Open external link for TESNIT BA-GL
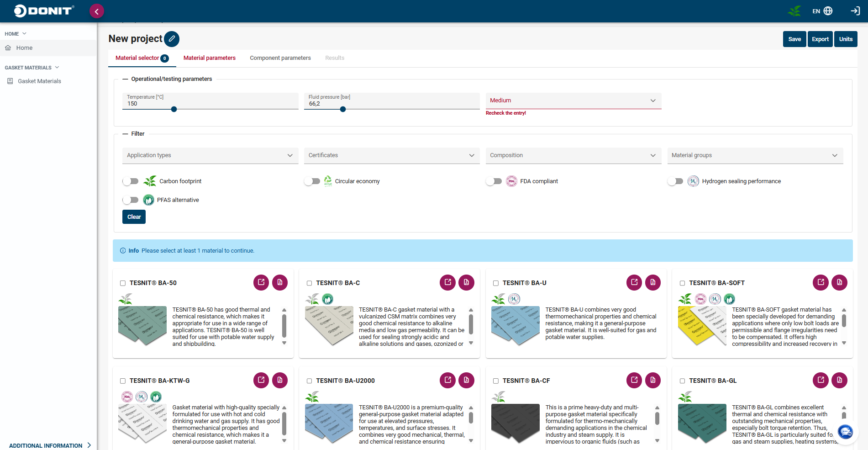The width and height of the screenshot is (868, 450). pos(821,380)
